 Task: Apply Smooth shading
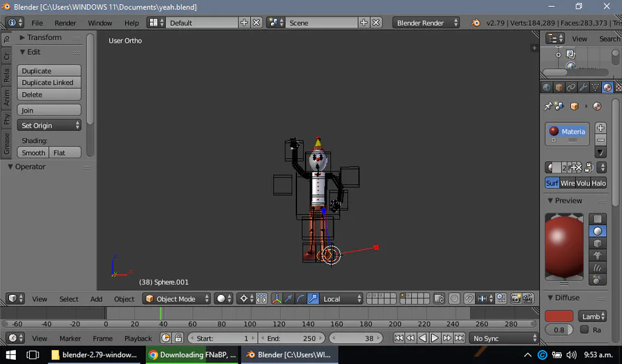pos(33,153)
